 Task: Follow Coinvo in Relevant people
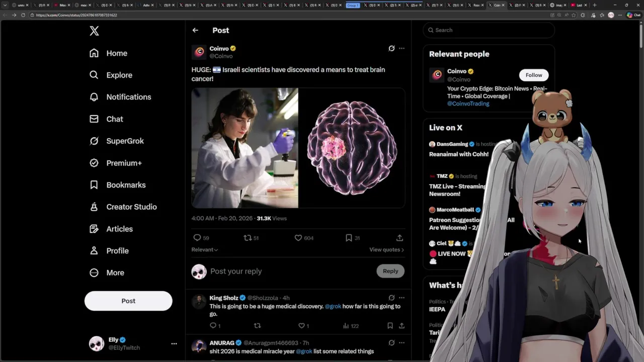pyautogui.click(x=534, y=75)
